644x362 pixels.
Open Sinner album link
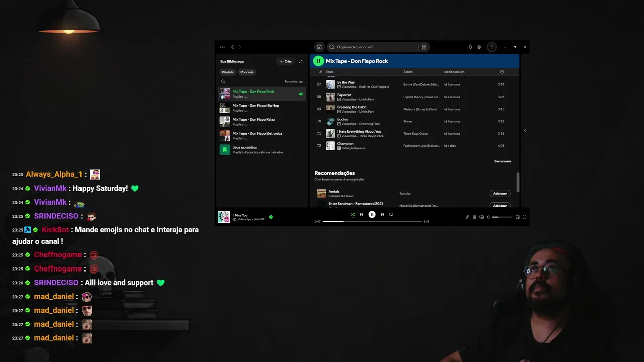pyautogui.click(x=408, y=121)
